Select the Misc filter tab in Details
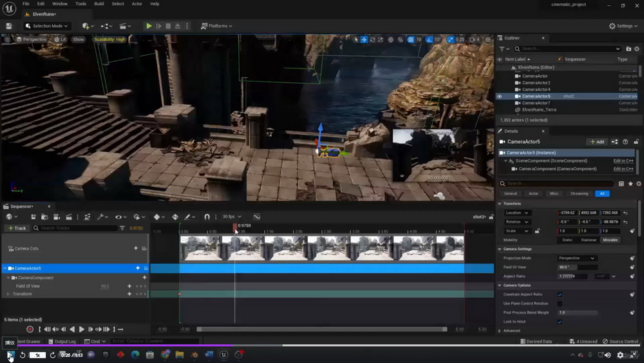 [x=554, y=193]
